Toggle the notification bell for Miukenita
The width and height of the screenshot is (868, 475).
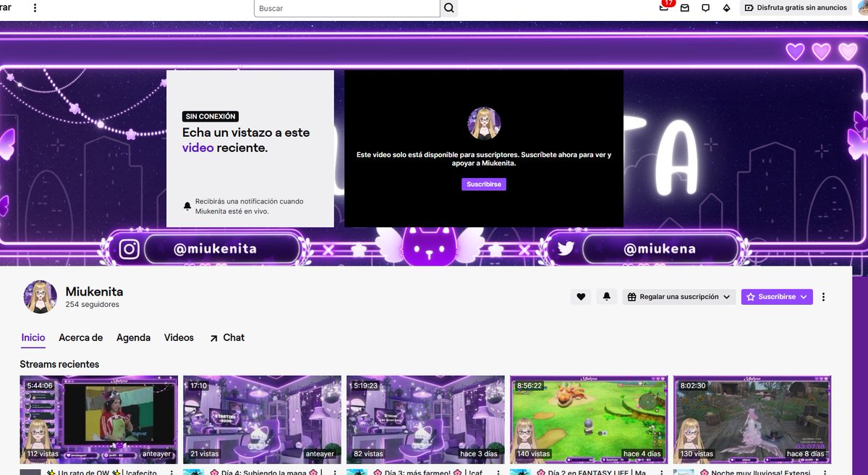coord(606,297)
